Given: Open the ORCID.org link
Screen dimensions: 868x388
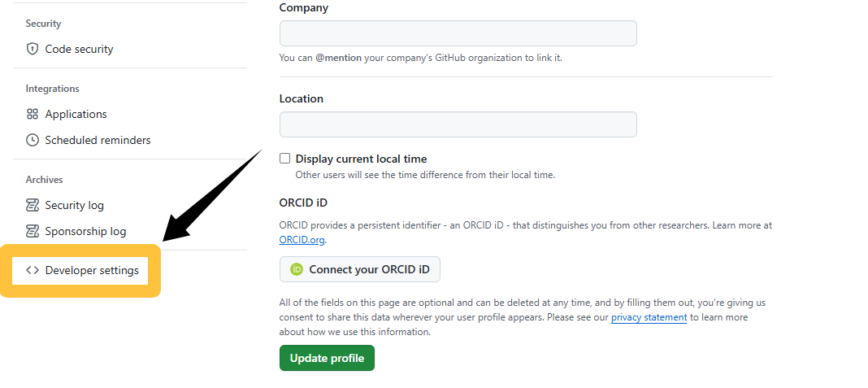Looking at the screenshot, I should click(x=302, y=240).
